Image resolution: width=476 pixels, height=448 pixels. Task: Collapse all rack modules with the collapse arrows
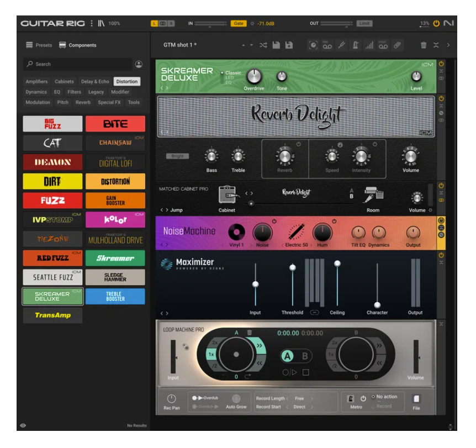coord(436,45)
